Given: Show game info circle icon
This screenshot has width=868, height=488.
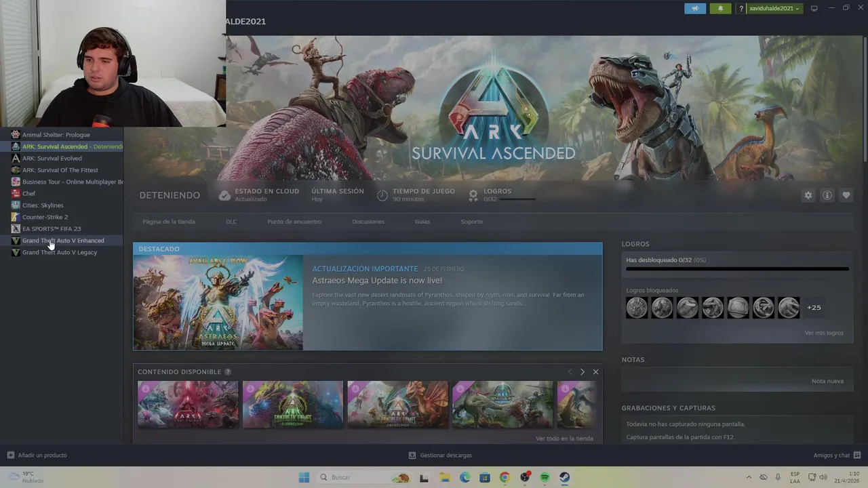Looking at the screenshot, I should (x=827, y=195).
